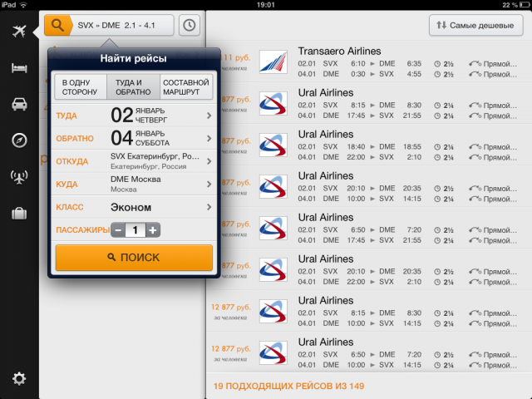Screen dimensions: 532x399
Task: Tap Найти рейсы popup title
Action: tap(133, 58)
